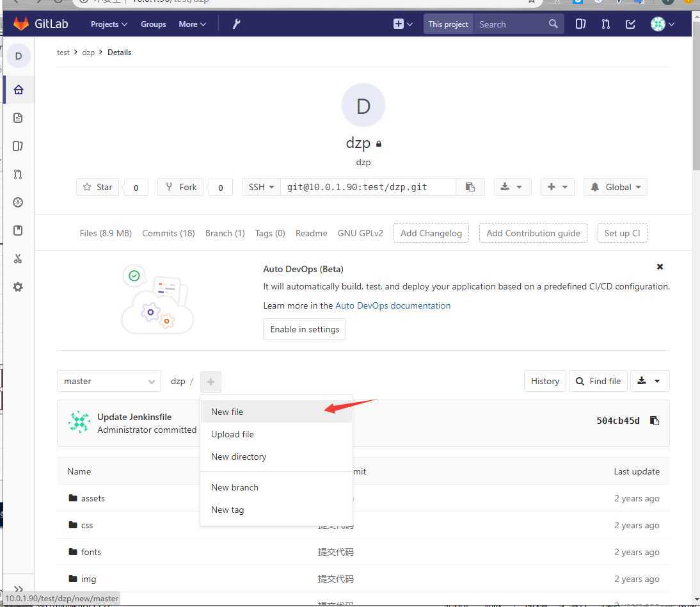Open Settings gear in left sidebar

click(18, 287)
